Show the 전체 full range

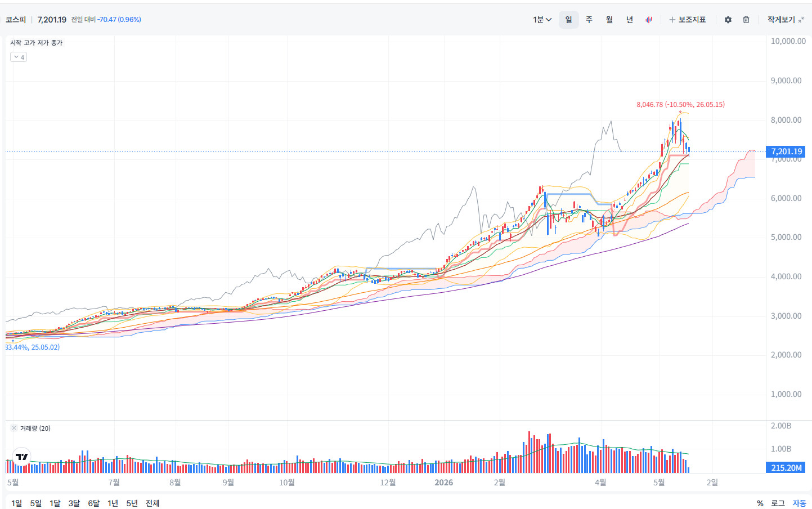pos(152,503)
